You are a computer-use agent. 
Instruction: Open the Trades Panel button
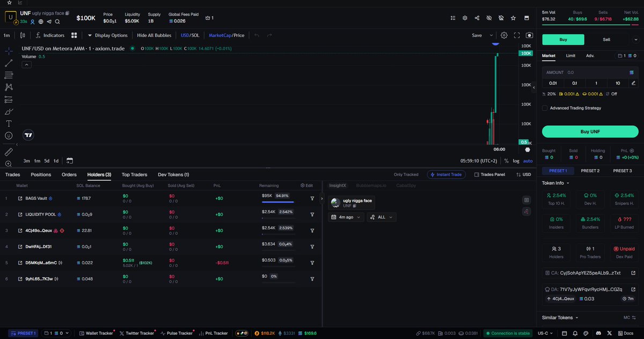pyautogui.click(x=489, y=175)
